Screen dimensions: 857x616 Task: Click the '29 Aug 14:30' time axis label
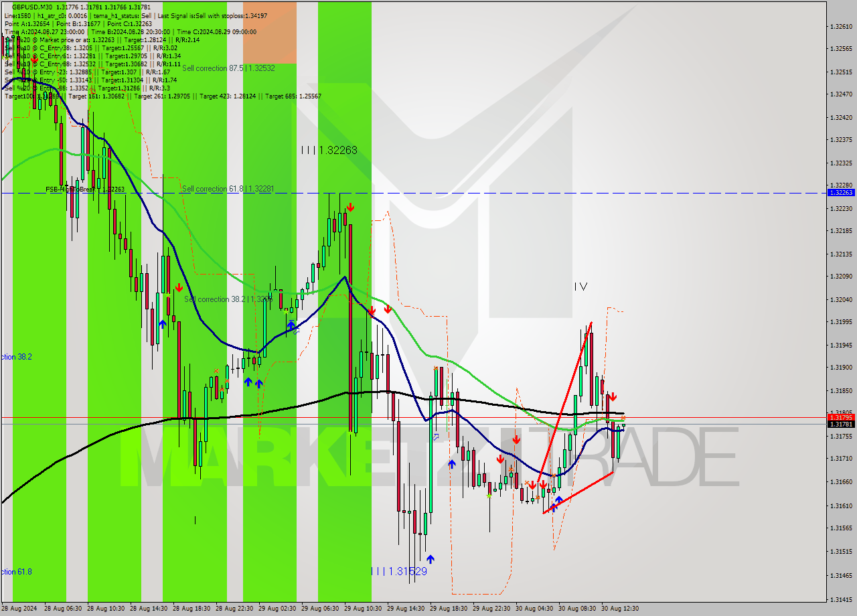[406, 609]
